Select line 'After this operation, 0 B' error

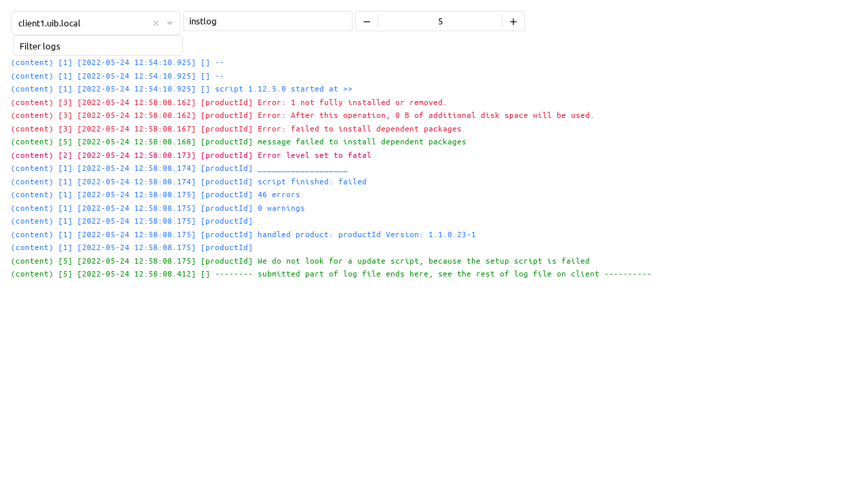coord(302,115)
